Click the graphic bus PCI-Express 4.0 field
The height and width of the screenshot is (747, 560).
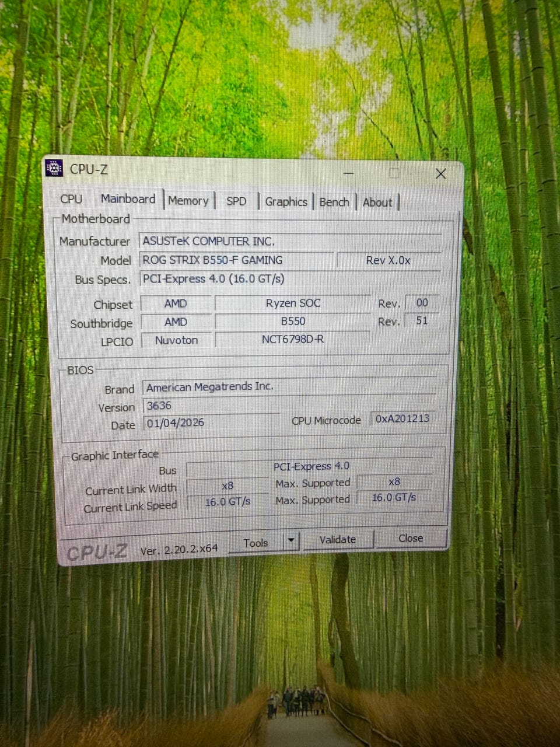click(x=311, y=466)
